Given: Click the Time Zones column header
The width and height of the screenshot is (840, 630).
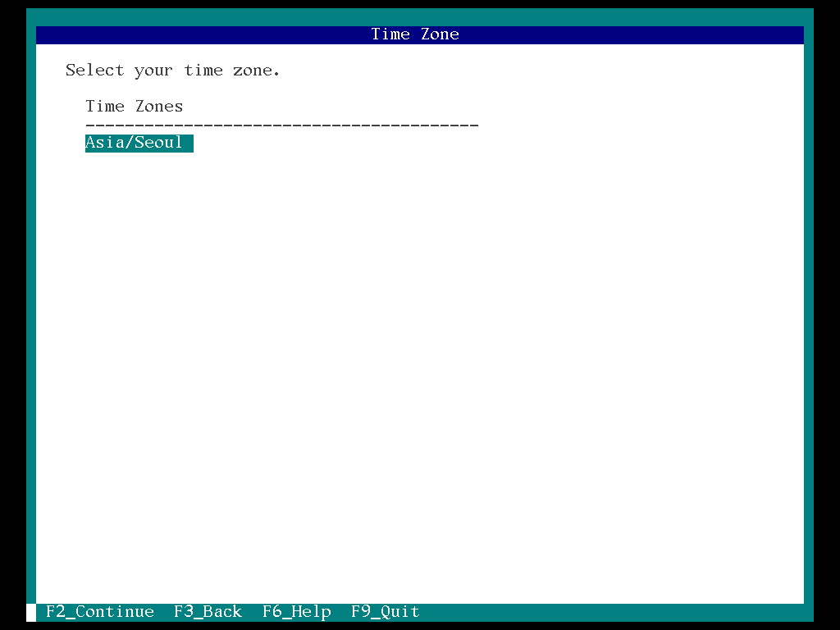Looking at the screenshot, I should (134, 107).
